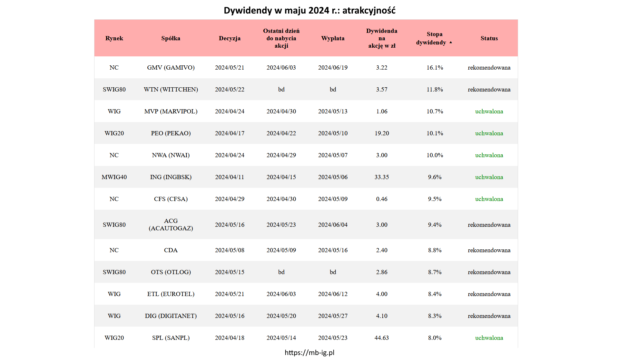This screenshot has width=619, height=364.
Task: Click green uchwalona status for MARVIPOL
Action: pos(489,111)
